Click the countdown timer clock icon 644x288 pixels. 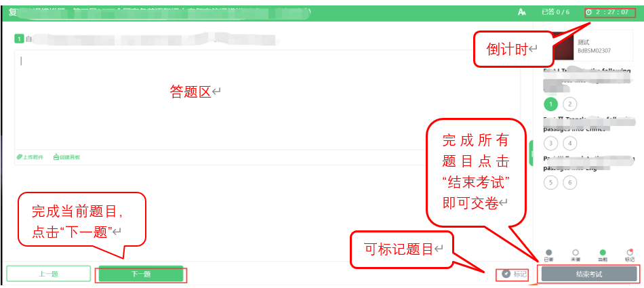pos(589,12)
